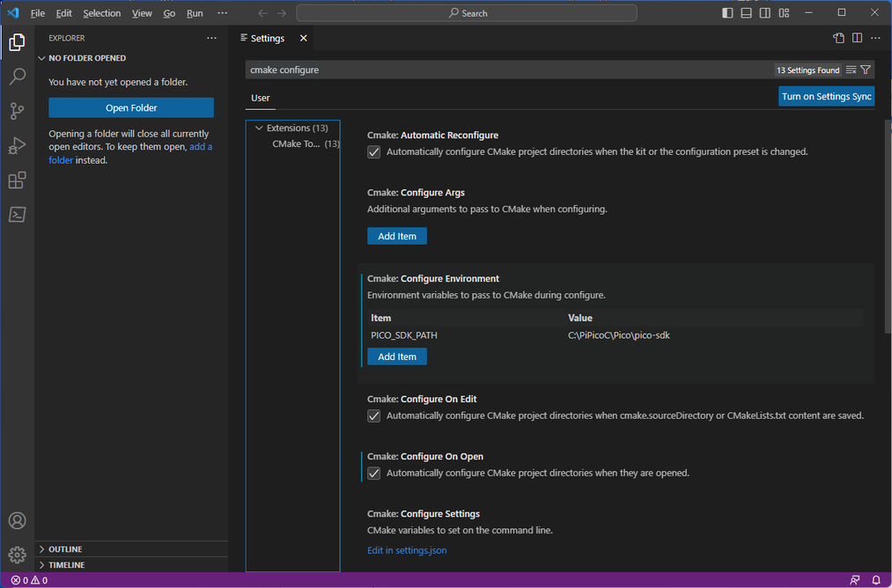Expand the Timeline section
This screenshot has width=892, height=588.
pos(131,565)
